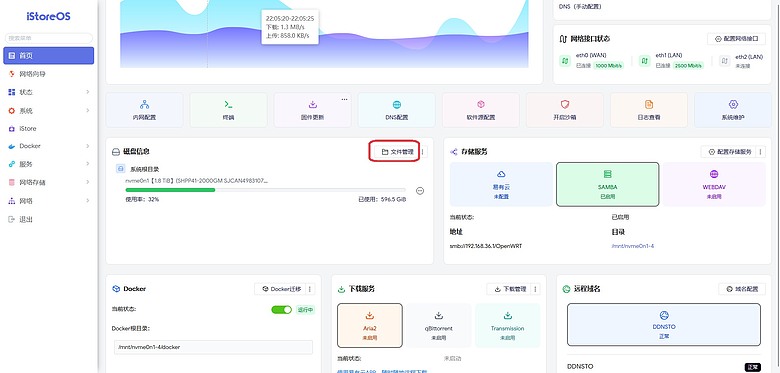Open the 系统维护 gear shortcut
Screen dimensions: 780x373
click(733, 110)
